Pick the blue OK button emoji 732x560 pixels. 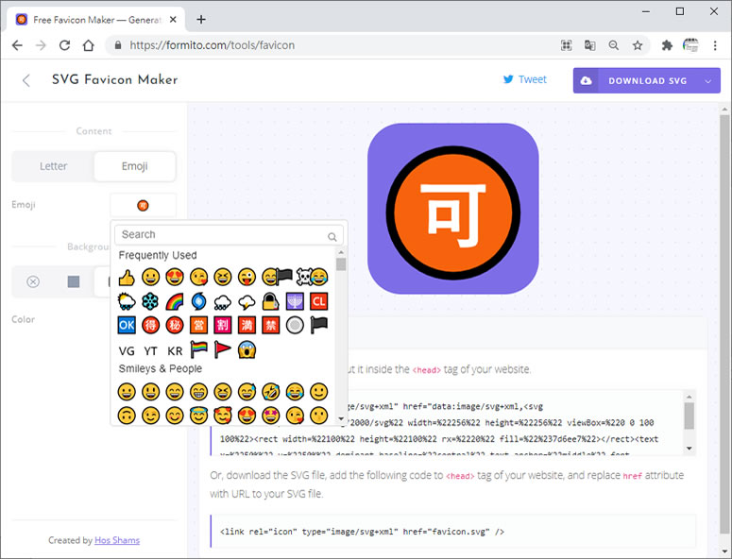127,326
